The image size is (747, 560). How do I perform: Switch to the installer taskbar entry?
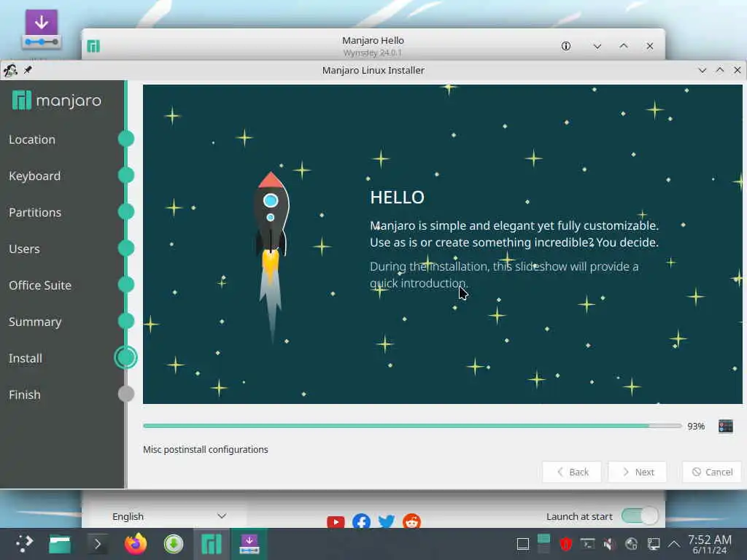tap(249, 544)
